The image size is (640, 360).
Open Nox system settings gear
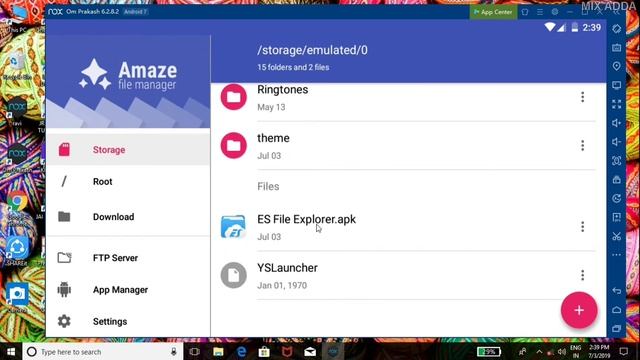[555, 12]
